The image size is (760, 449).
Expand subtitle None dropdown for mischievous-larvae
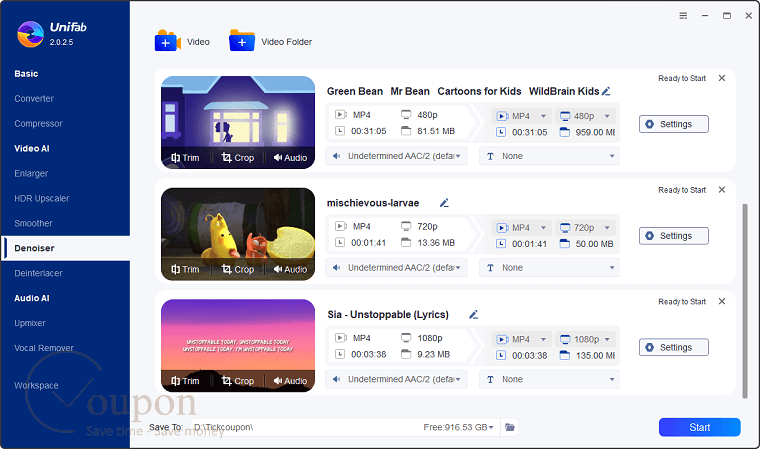pos(550,268)
